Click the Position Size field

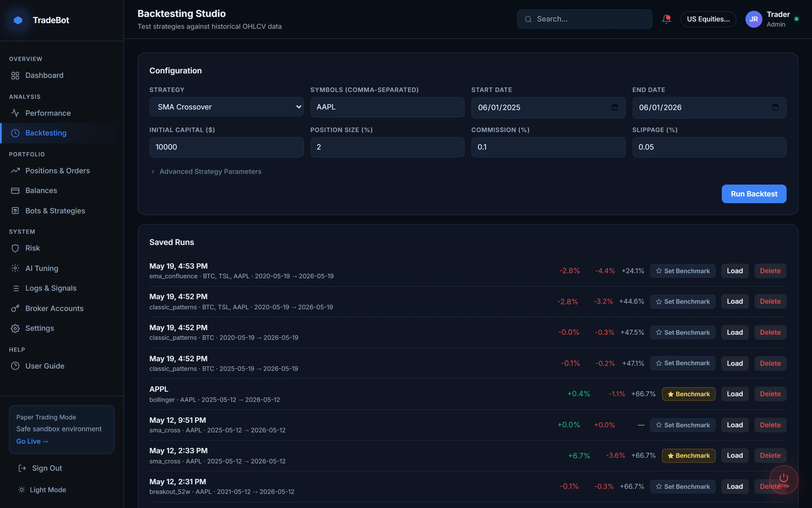point(387,147)
